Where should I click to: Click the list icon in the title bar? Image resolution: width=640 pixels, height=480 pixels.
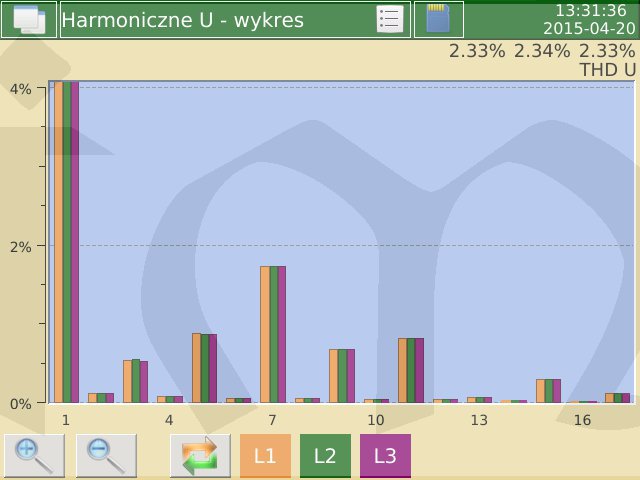tap(389, 19)
